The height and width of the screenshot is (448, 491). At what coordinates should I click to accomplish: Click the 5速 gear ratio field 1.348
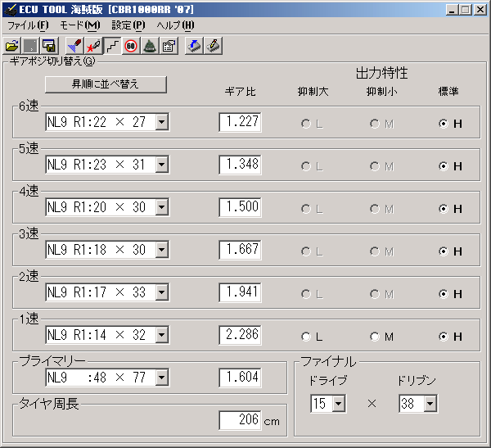click(240, 165)
